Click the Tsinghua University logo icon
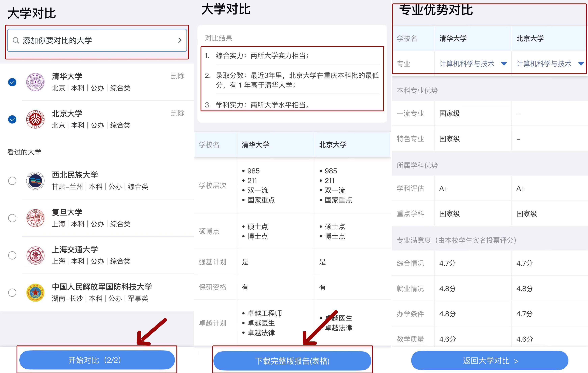Viewport: 588px width, 373px height. coord(35,82)
